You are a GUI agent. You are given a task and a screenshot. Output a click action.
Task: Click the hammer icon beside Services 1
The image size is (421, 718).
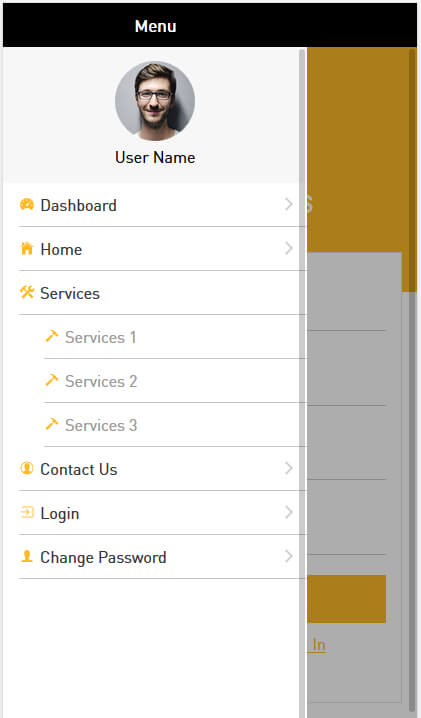52,336
